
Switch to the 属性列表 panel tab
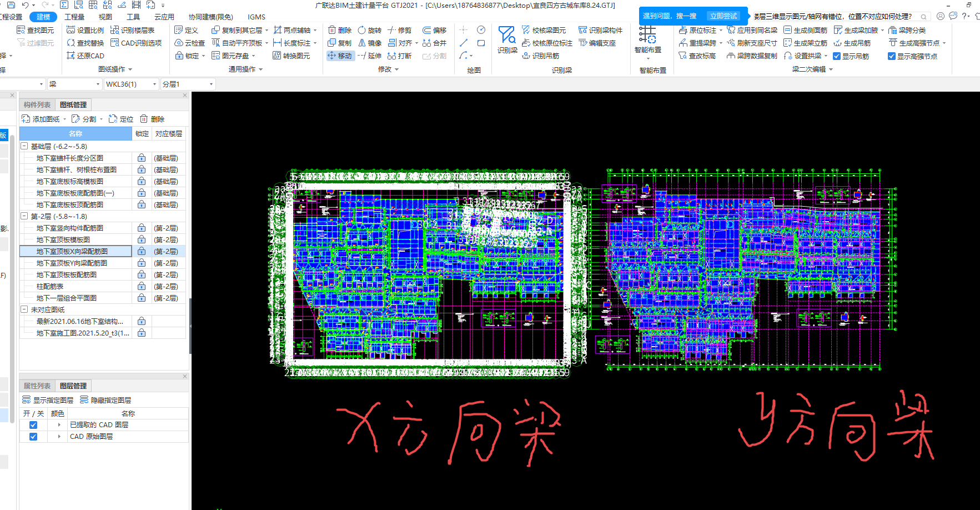point(37,386)
